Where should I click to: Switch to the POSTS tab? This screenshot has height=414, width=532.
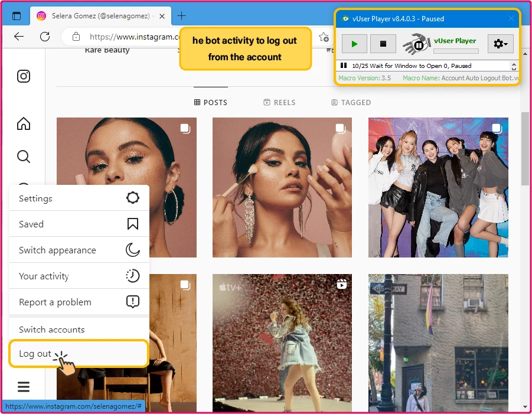click(x=211, y=103)
